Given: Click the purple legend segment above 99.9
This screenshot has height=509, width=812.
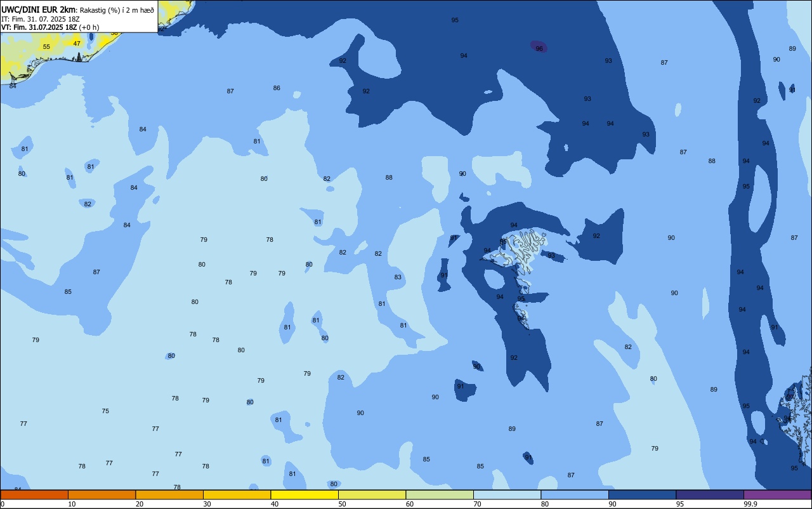Looking at the screenshot, I should pos(777,494).
